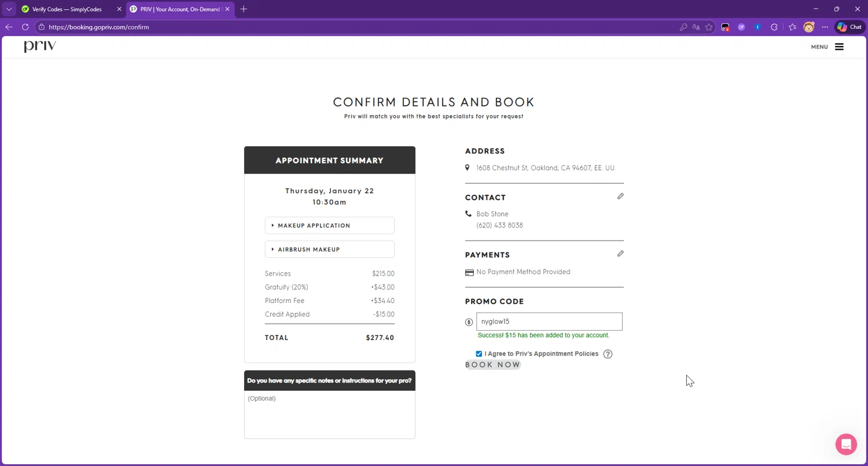Screen dimensions: 868x466
Task: Click the pencil icon to edit Payments
Action: [x=620, y=254]
